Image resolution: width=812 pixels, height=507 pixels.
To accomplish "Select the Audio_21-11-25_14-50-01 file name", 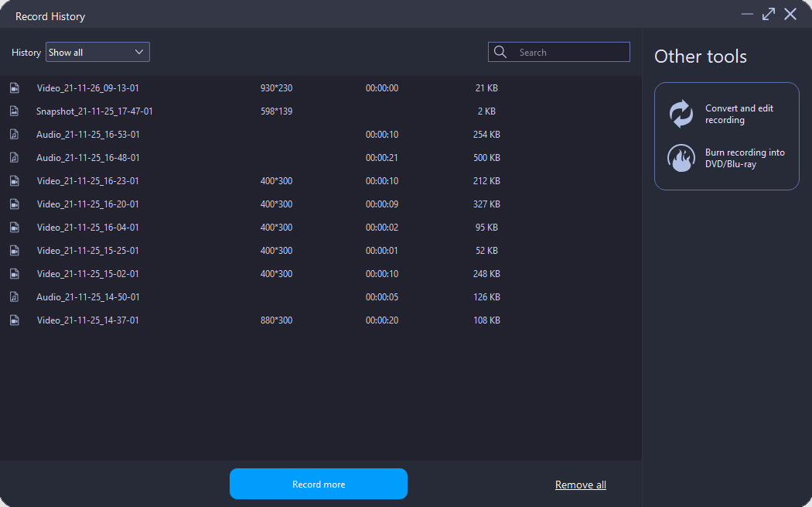I will [x=87, y=297].
